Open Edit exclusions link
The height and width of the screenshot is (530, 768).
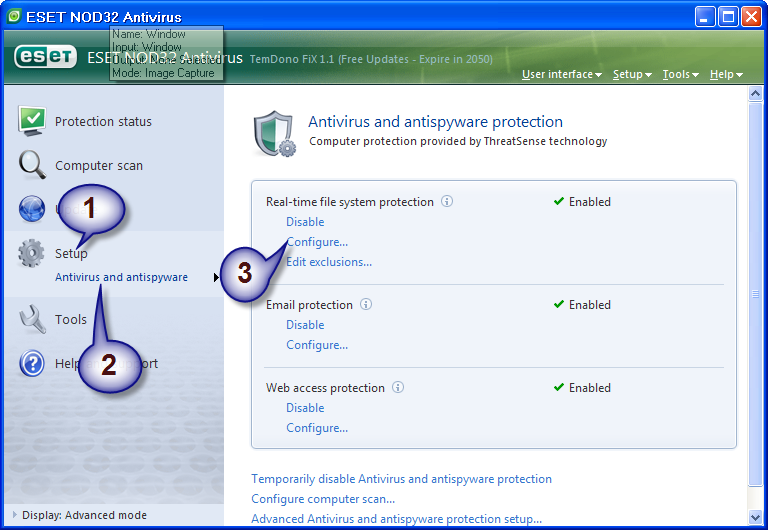329,262
